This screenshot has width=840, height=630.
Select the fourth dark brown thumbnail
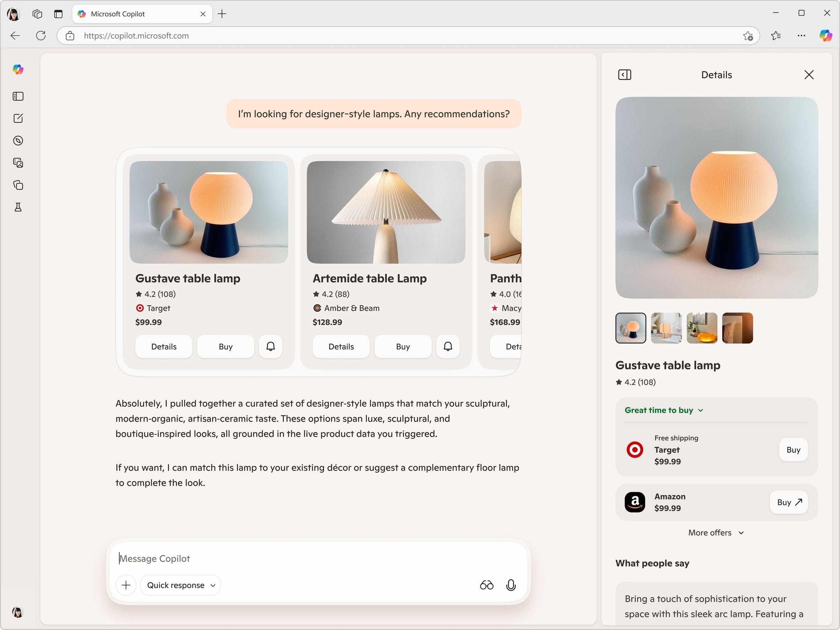pyautogui.click(x=737, y=328)
